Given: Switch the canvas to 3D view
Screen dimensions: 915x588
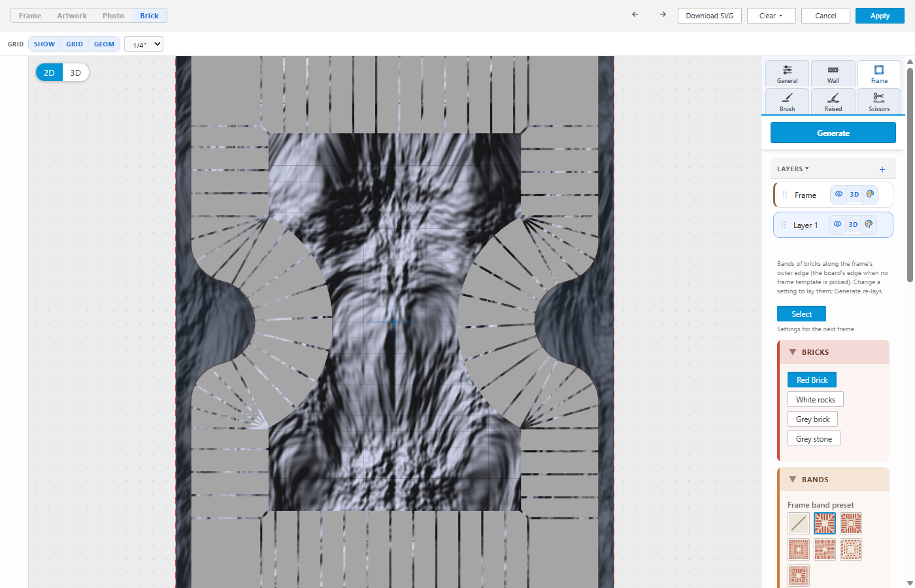Looking at the screenshot, I should click(76, 73).
